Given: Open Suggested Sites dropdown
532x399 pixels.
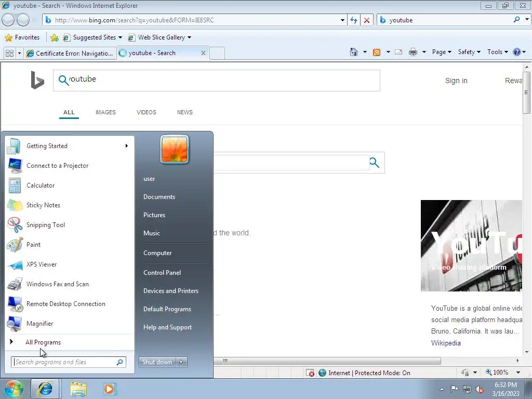Looking at the screenshot, I should (x=120, y=37).
